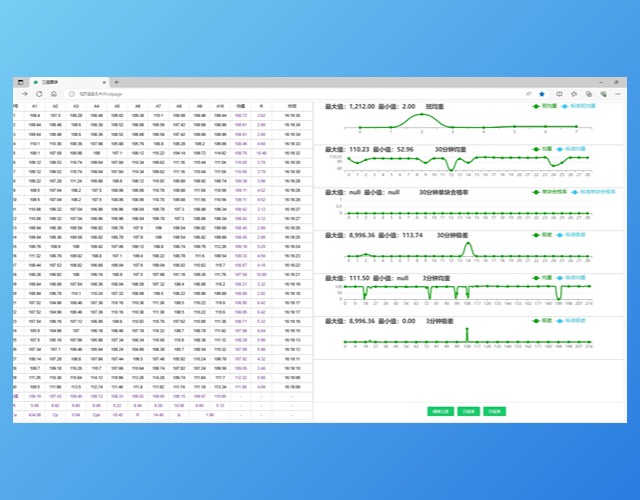
Task: Click the tab actions icon left of tab
Action: click(x=21, y=82)
